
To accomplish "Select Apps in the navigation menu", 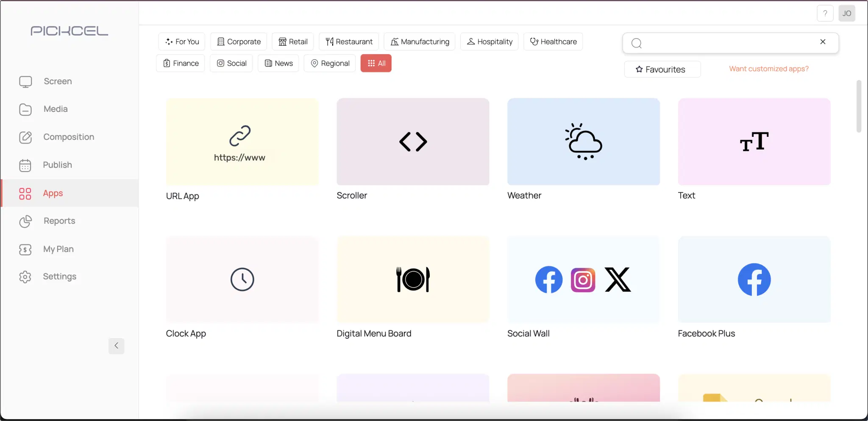I will pos(53,193).
